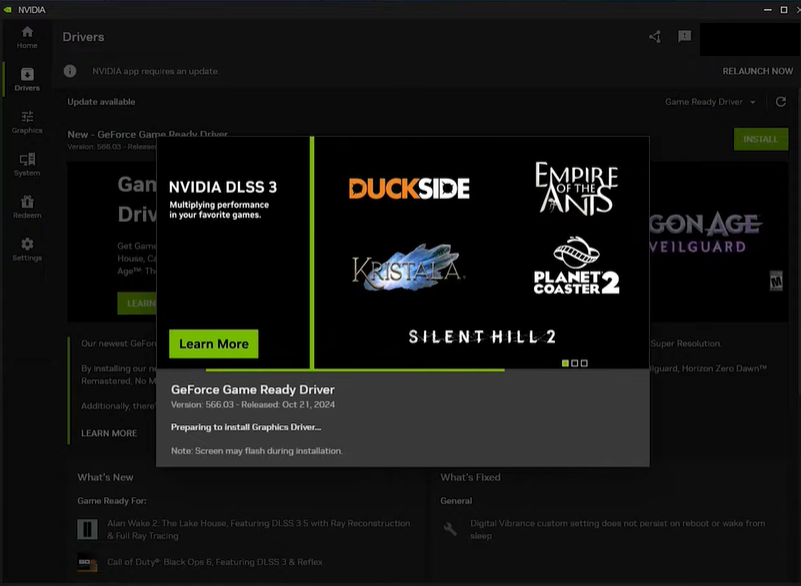Screen dimensions: 801x586
Task: Click the Empire of the Ants logo
Action: (576, 187)
